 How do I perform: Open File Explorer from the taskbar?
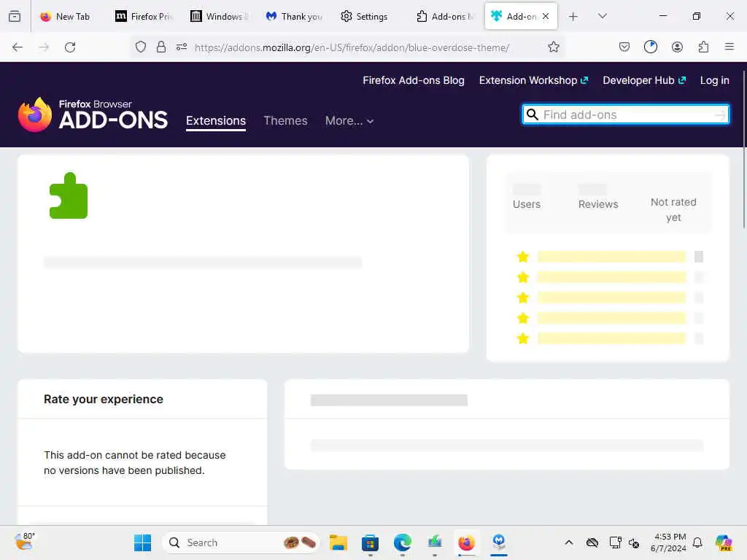coord(338,542)
